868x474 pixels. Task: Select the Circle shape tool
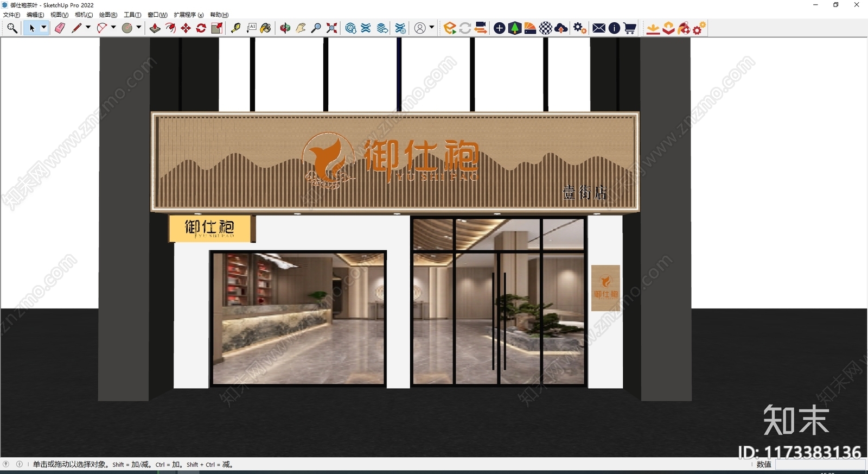point(127,28)
